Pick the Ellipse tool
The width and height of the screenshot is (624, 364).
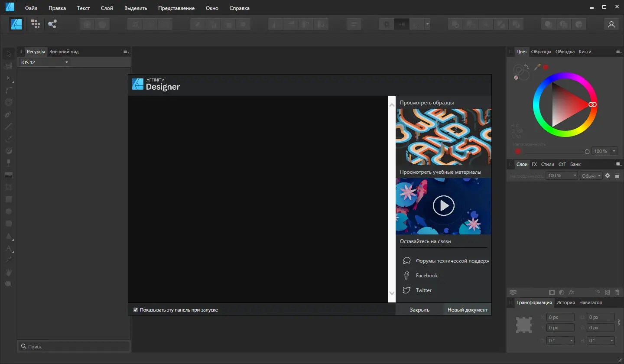click(8, 211)
